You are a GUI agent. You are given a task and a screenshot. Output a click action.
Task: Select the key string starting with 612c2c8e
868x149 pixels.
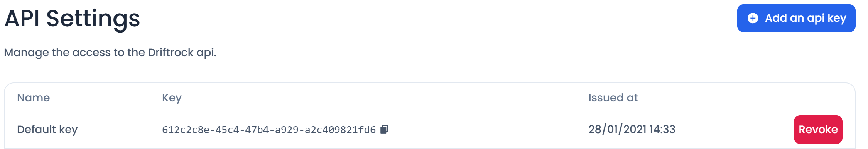point(269,130)
